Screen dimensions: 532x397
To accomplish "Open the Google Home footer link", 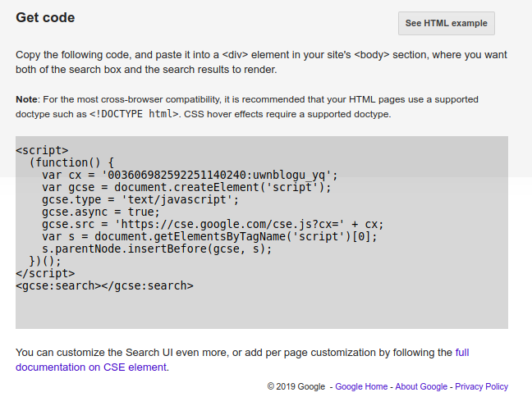I will (361, 386).
